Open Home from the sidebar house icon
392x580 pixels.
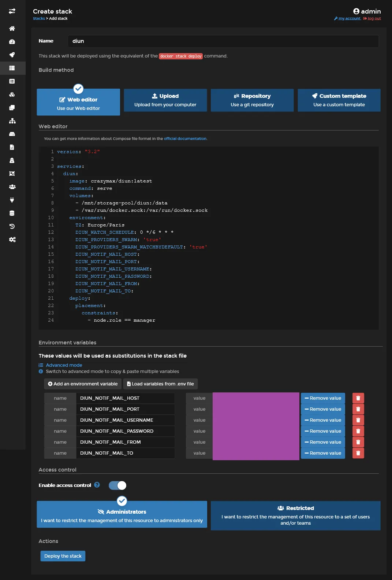click(12, 29)
